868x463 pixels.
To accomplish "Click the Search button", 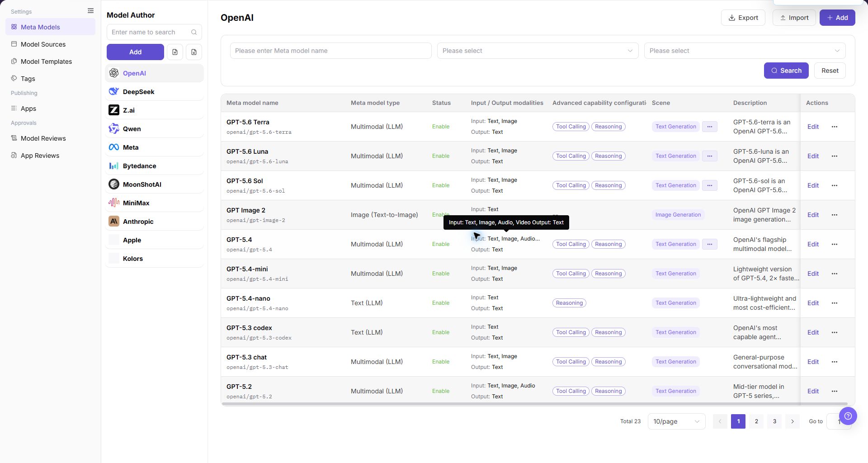I will 786,71.
